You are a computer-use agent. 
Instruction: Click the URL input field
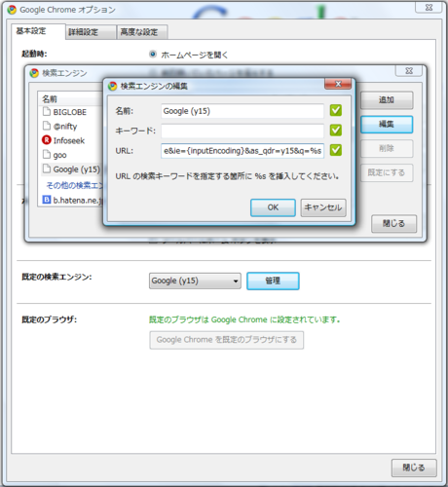[243, 151]
